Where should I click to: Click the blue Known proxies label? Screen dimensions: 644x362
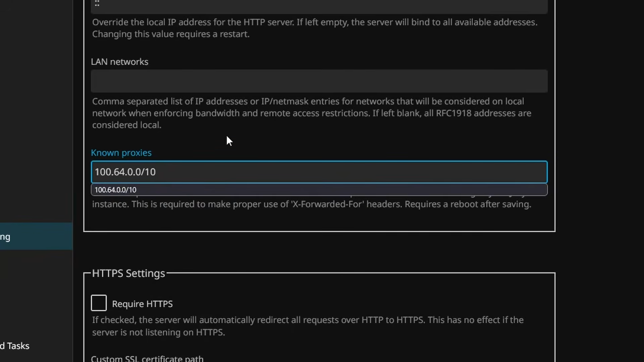pos(121,153)
